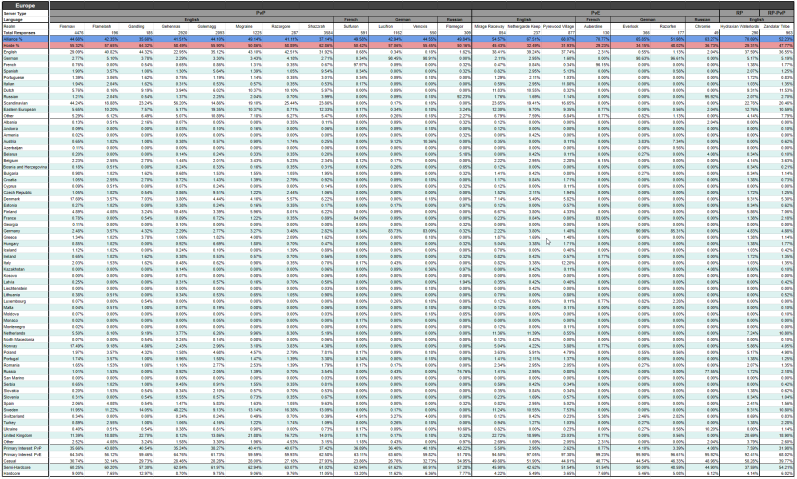This screenshot has height=479, width=797.
Task: Click the Finland row label
Action: (x=10, y=212)
